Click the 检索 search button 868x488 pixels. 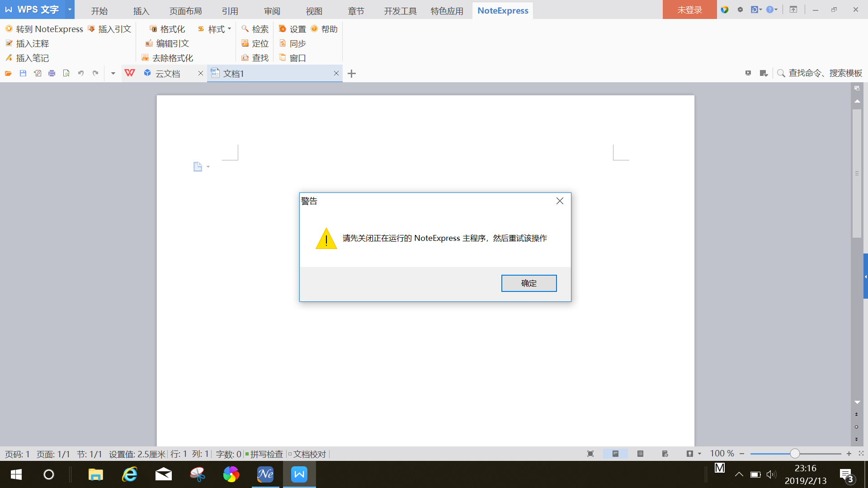[255, 29]
